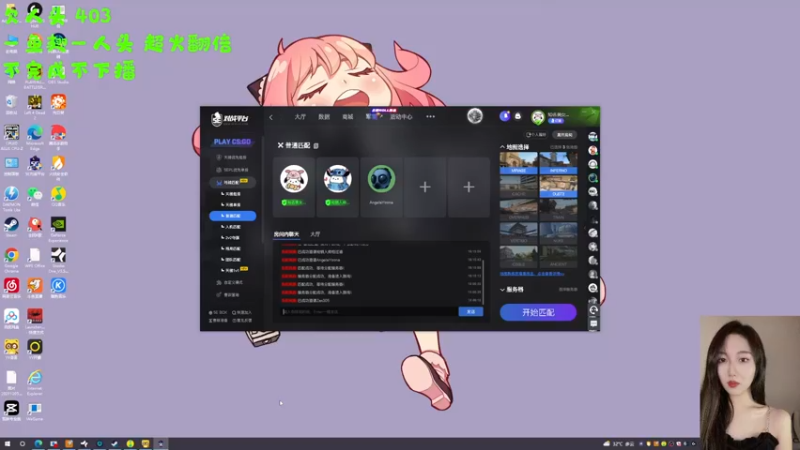Open the pink pig avatar player card
This screenshot has width=800, height=450.
(x=294, y=187)
